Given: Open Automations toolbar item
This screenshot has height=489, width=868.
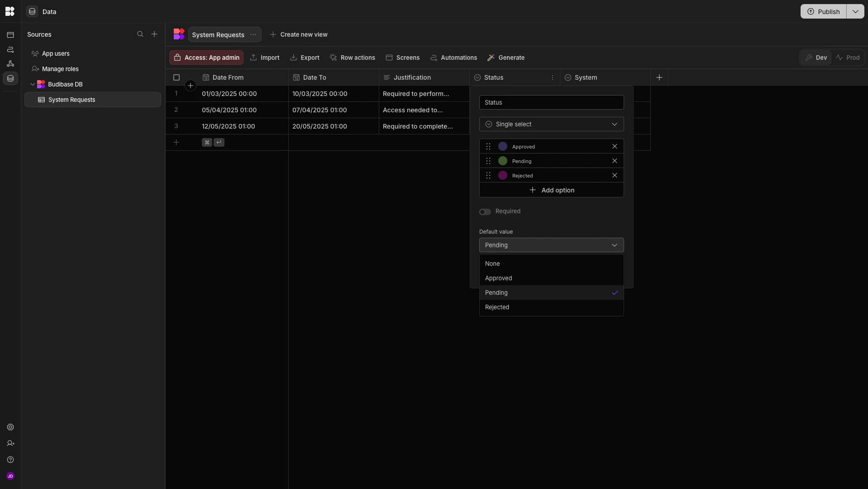Looking at the screenshot, I should pos(453,58).
